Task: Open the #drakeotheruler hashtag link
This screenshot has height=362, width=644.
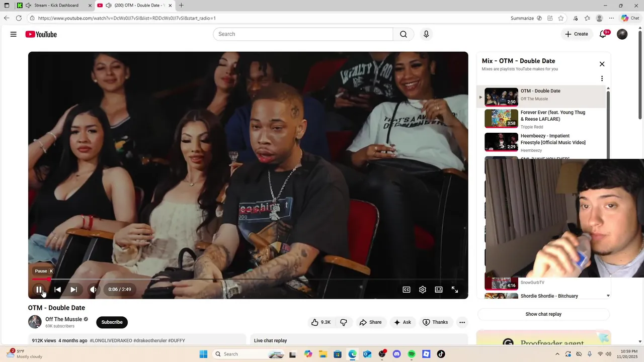Action: coord(150,341)
